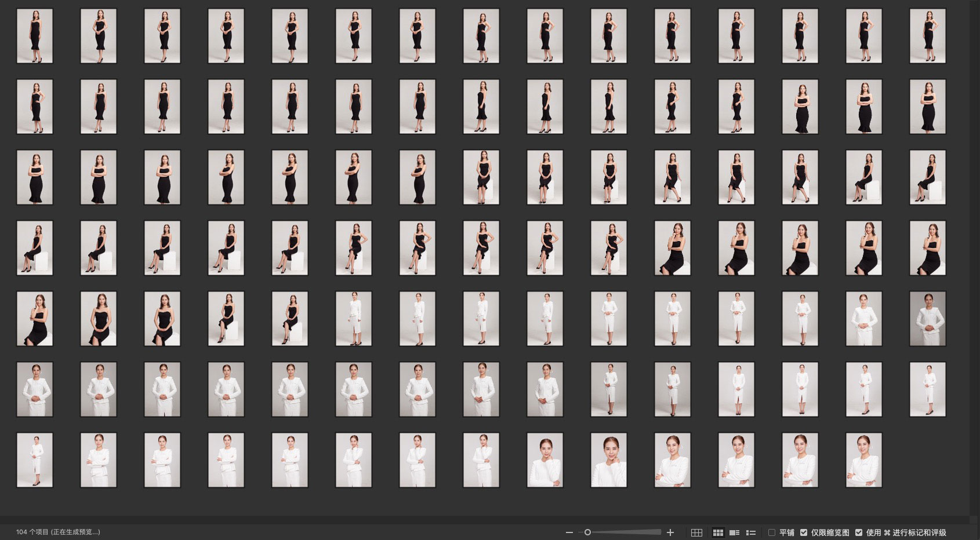This screenshot has width=980, height=540.
Task: Switch to details view icon
Action: (734, 532)
